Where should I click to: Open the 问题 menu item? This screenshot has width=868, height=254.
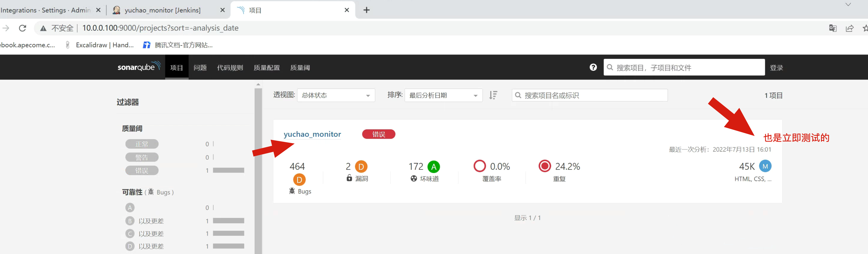[200, 67]
